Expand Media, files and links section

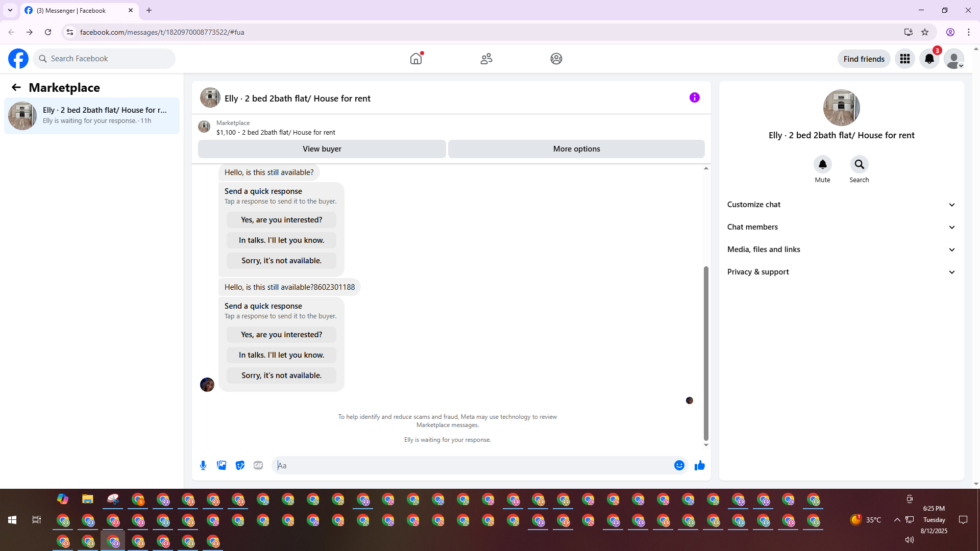pyautogui.click(x=841, y=249)
